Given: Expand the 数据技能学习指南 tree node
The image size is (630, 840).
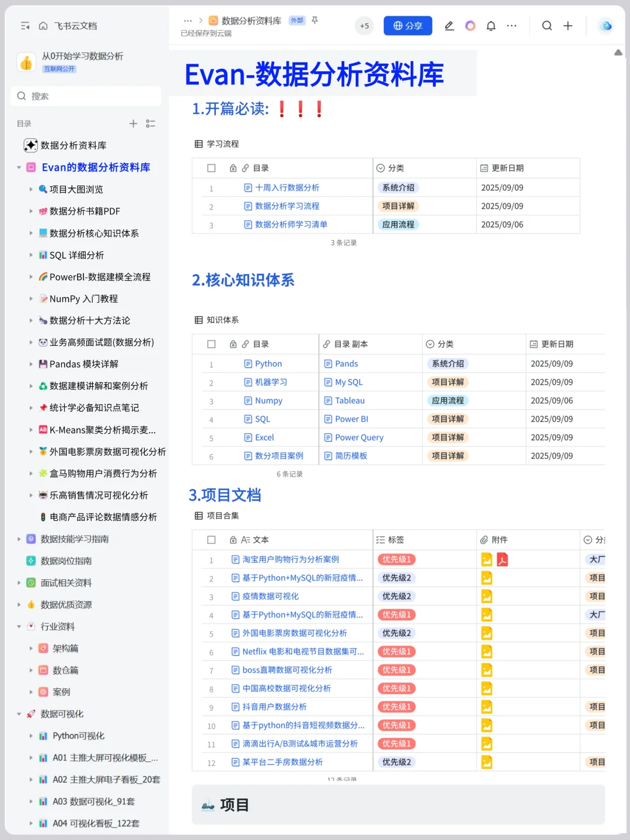Looking at the screenshot, I should 19,539.
